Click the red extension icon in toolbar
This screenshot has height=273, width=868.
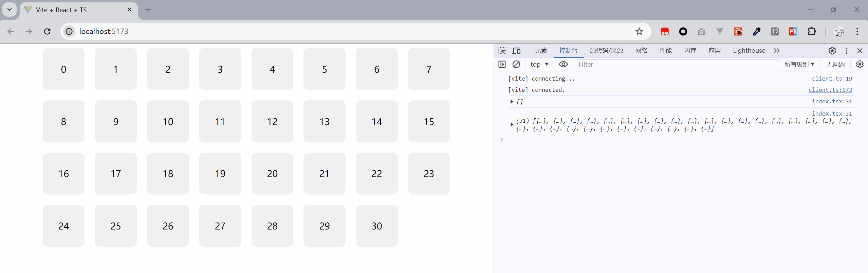coord(665,32)
